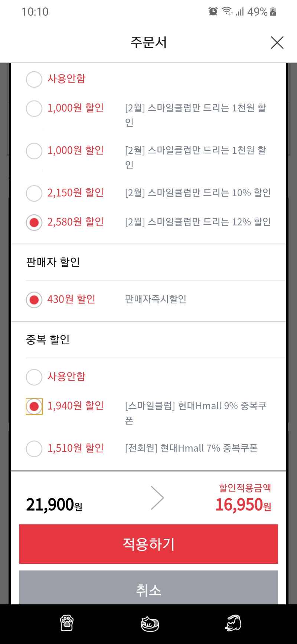
Task: Select top 사용안함 coupon radio button
Action: coord(34,79)
